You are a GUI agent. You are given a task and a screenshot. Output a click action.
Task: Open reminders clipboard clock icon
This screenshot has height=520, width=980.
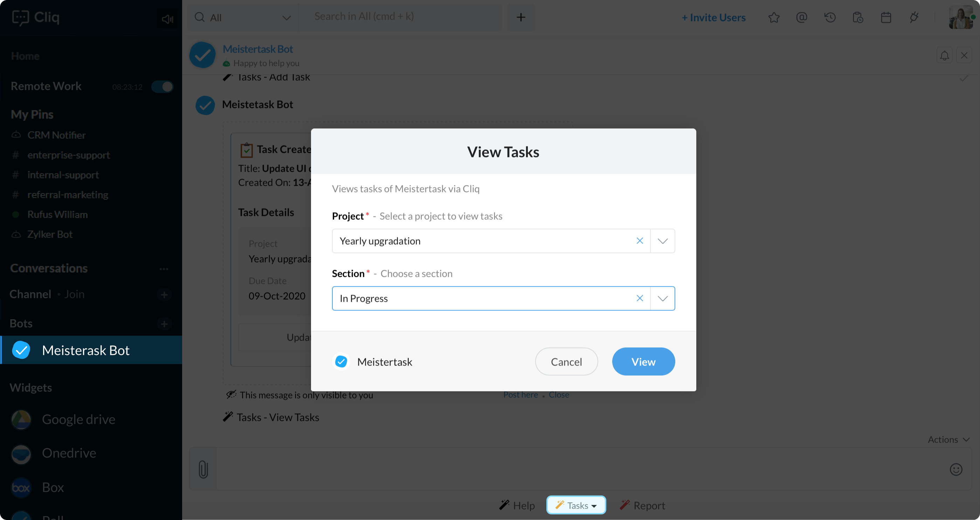pos(858,18)
